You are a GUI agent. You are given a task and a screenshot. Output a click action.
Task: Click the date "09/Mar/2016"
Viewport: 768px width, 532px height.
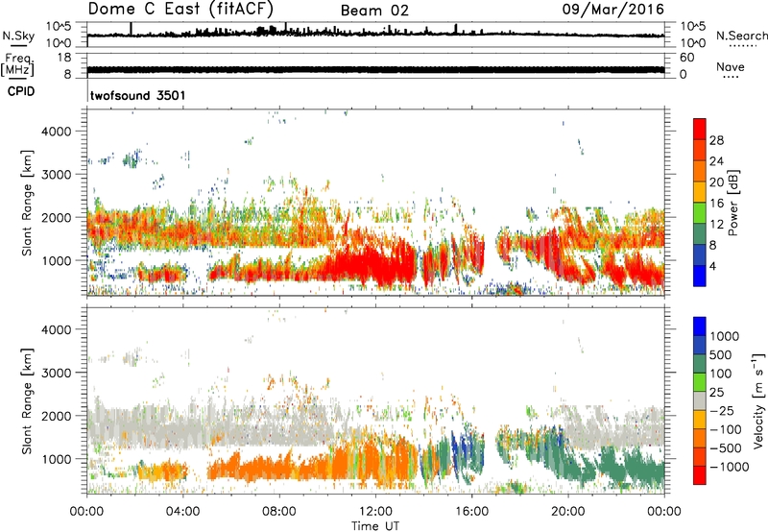click(612, 10)
